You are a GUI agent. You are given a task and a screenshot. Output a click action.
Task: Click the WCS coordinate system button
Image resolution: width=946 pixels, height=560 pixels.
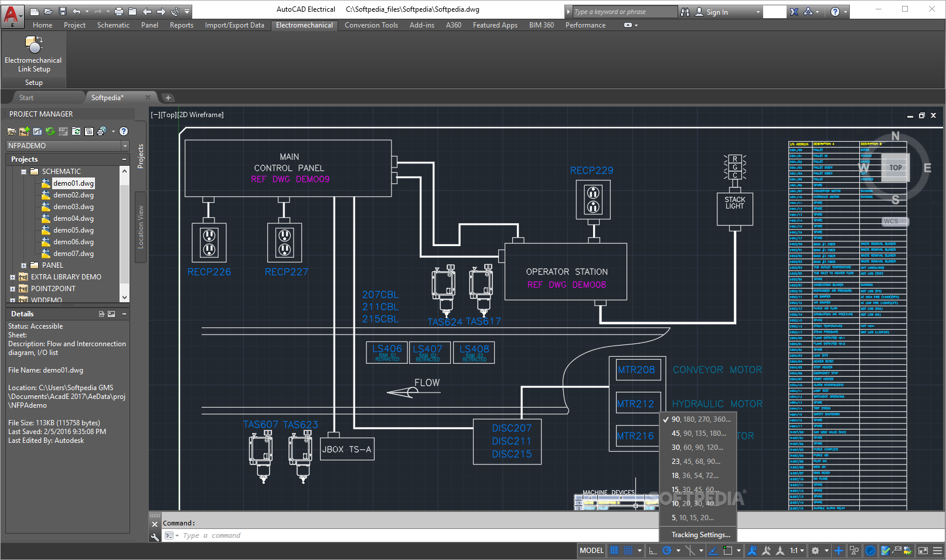tap(894, 221)
